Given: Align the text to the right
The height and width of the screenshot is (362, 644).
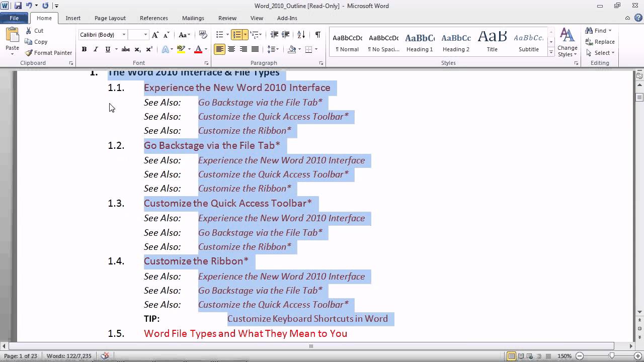Looking at the screenshot, I should (244, 49).
